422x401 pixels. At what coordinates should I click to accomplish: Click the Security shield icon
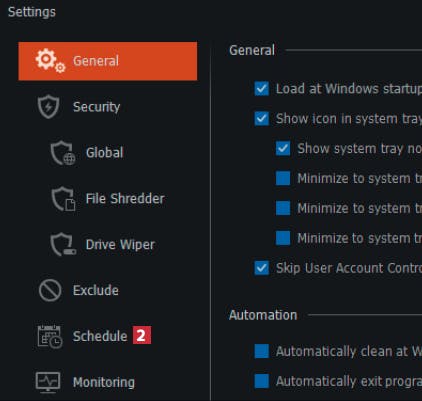(x=49, y=107)
